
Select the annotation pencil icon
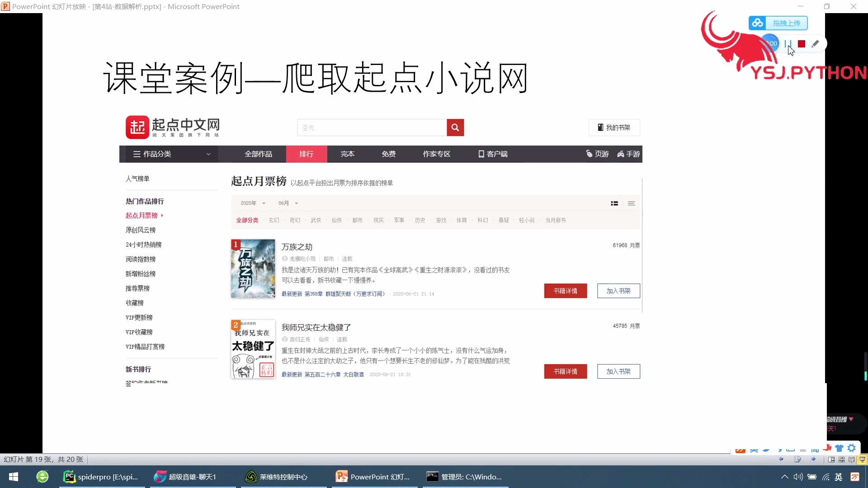pyautogui.click(x=816, y=43)
